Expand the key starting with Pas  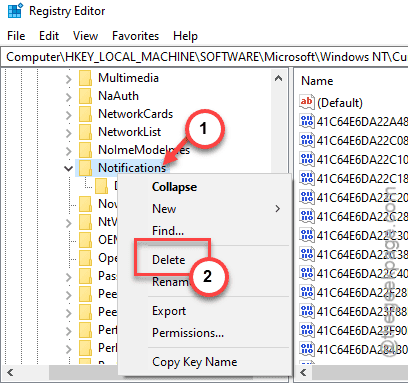(68, 277)
